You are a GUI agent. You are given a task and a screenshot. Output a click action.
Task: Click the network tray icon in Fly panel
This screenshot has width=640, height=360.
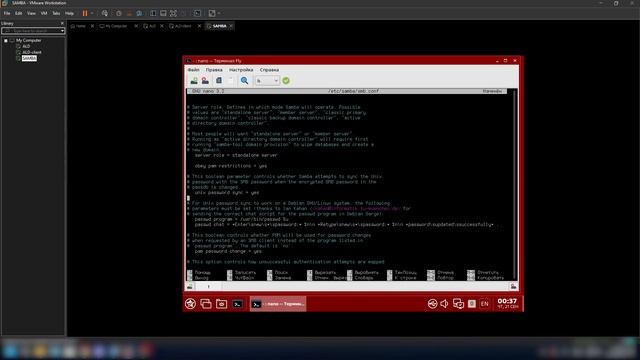(432, 303)
